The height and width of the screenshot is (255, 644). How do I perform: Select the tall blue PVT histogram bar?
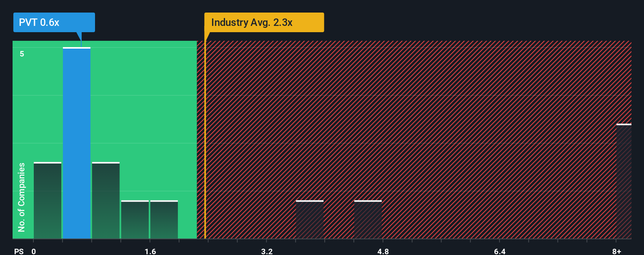[x=77, y=143]
